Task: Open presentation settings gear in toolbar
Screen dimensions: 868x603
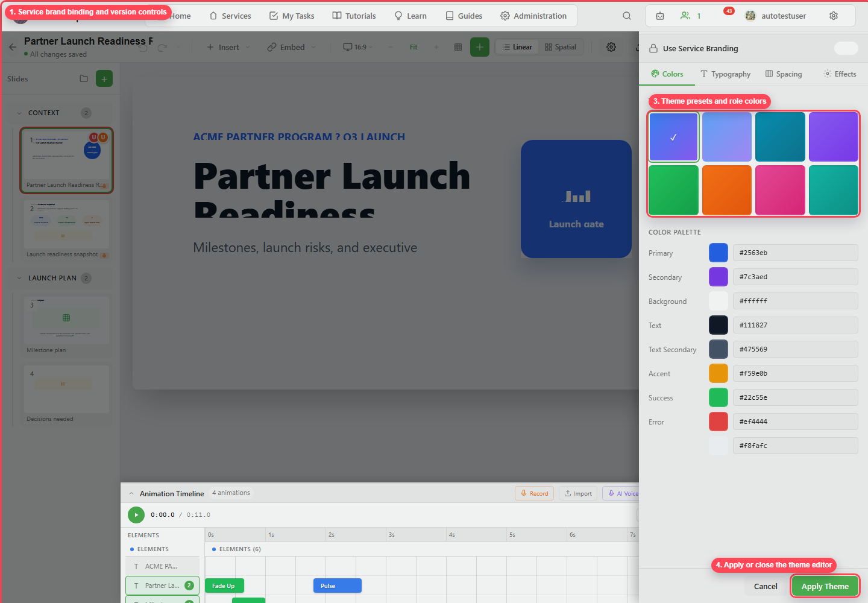Action: (x=611, y=47)
